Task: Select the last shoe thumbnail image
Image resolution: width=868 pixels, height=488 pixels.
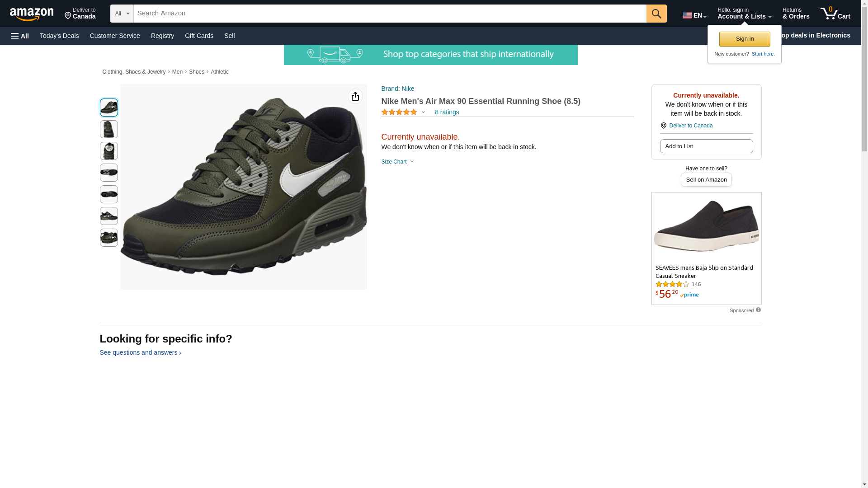Action: click(109, 238)
